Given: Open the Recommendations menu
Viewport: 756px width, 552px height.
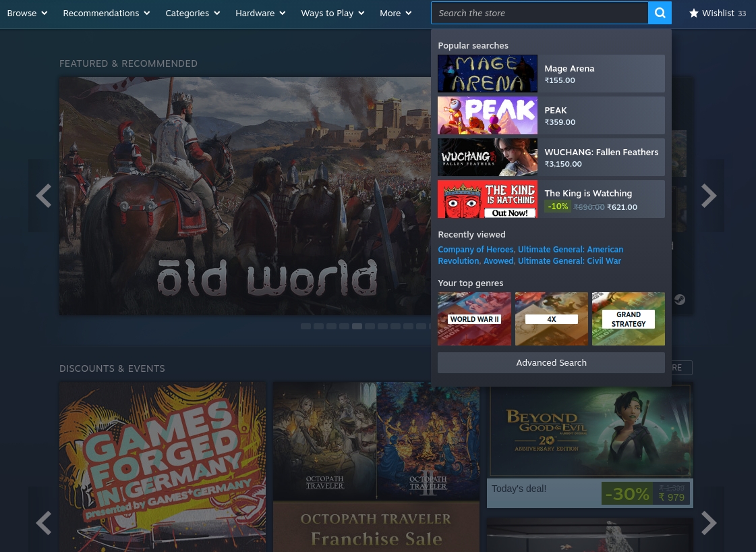Looking at the screenshot, I should click(106, 13).
